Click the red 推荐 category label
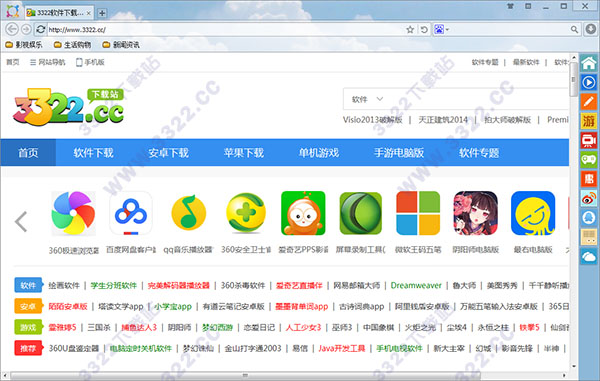 click(28, 348)
